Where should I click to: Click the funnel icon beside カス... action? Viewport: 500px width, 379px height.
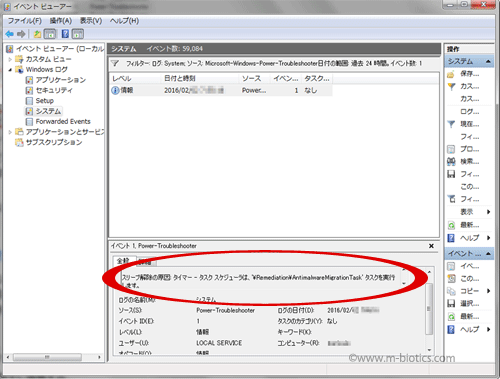pyautogui.click(x=451, y=87)
